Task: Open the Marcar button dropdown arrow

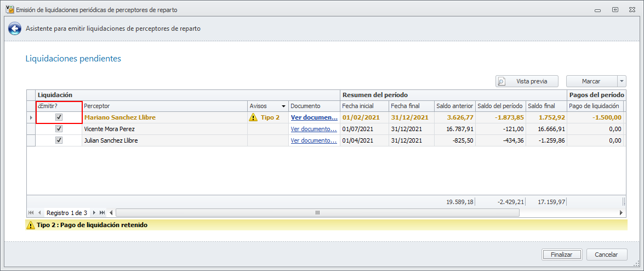Action: coord(622,81)
